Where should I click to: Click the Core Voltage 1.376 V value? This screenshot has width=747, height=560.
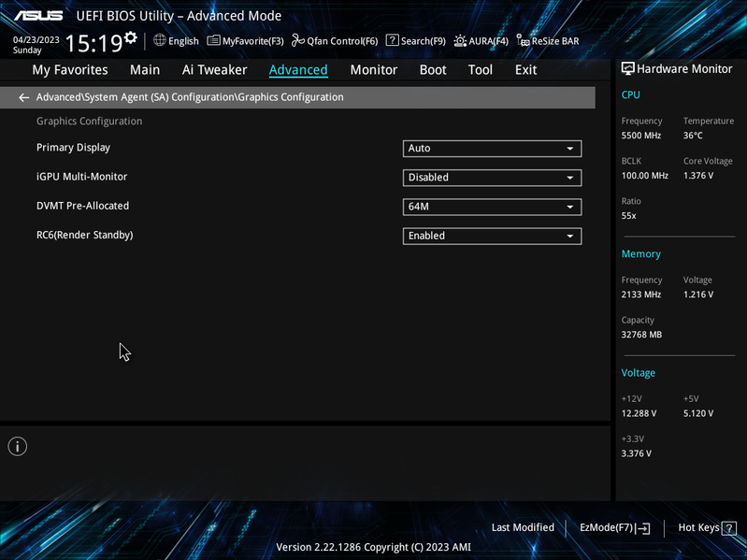click(698, 176)
